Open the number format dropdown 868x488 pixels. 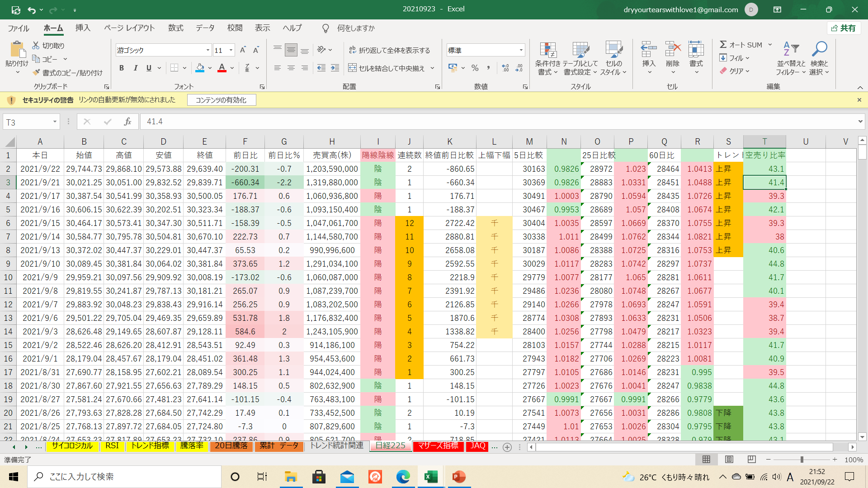pos(521,50)
